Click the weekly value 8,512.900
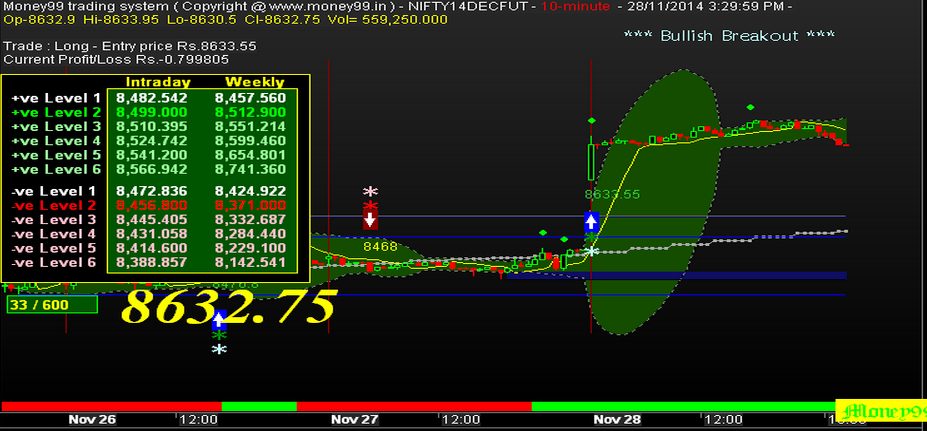This screenshot has height=431, width=927. pyautogui.click(x=251, y=112)
